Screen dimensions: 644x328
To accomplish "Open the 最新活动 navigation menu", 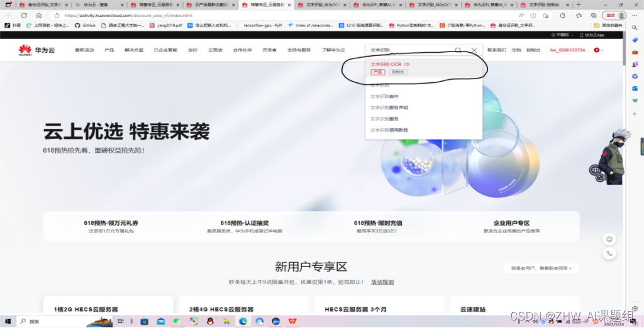I will tap(84, 50).
